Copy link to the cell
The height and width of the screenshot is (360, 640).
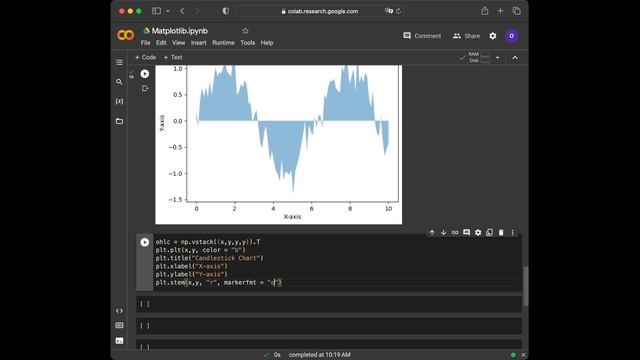coord(455,233)
